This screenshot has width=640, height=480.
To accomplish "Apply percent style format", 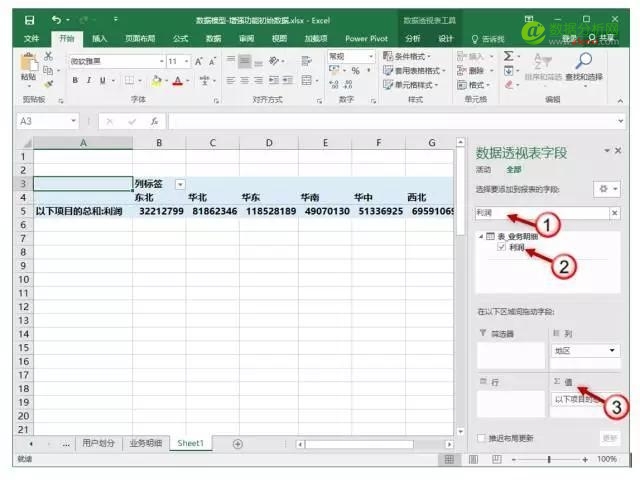I will click(356, 71).
